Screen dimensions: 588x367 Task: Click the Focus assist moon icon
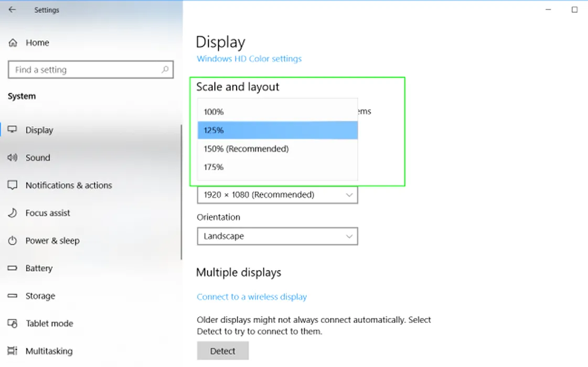(x=13, y=213)
